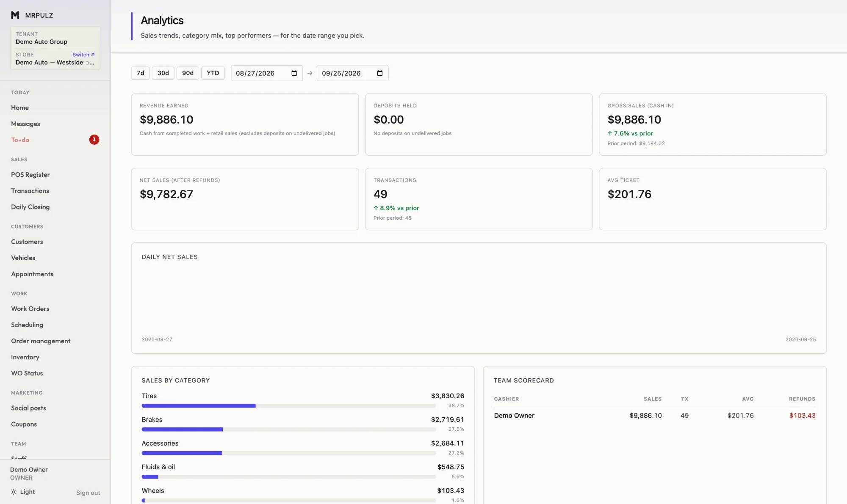Click the Prior period: $9,184.02 text
847x504 pixels.
636,143
